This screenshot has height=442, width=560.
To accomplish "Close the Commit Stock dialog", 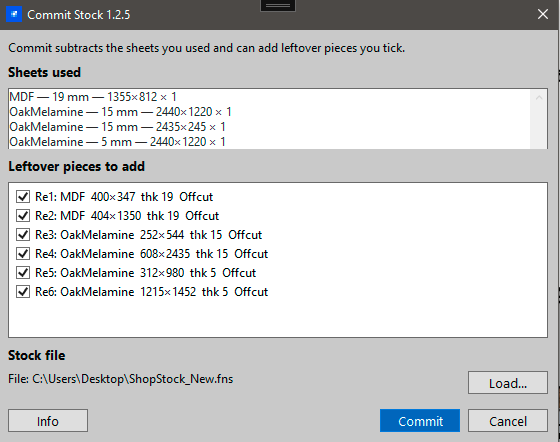I will click(x=542, y=14).
